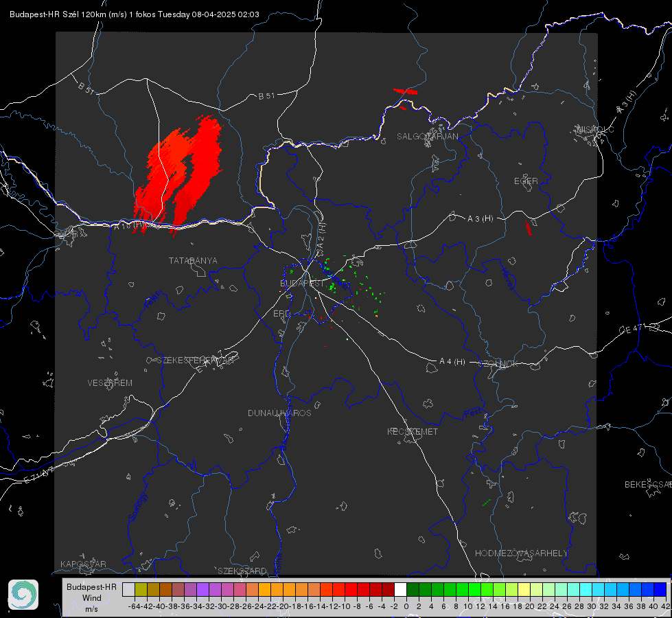This screenshot has width=672, height=618.
Task: Click the EGER city label
Action: (526, 181)
